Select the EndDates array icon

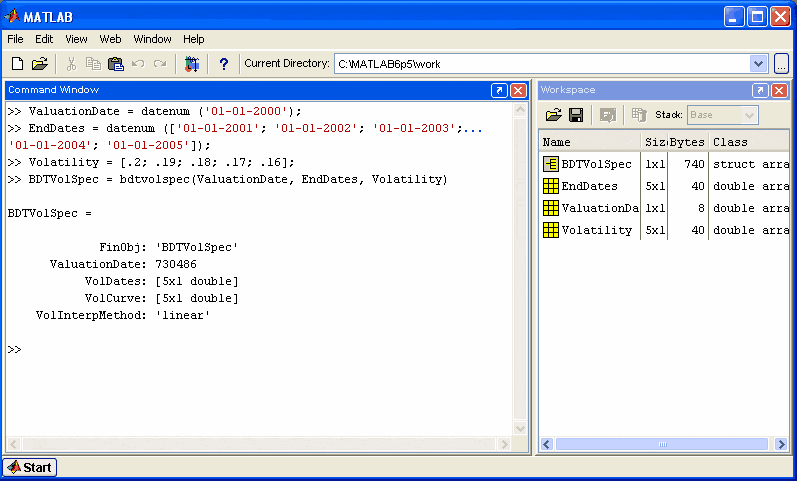[550, 186]
